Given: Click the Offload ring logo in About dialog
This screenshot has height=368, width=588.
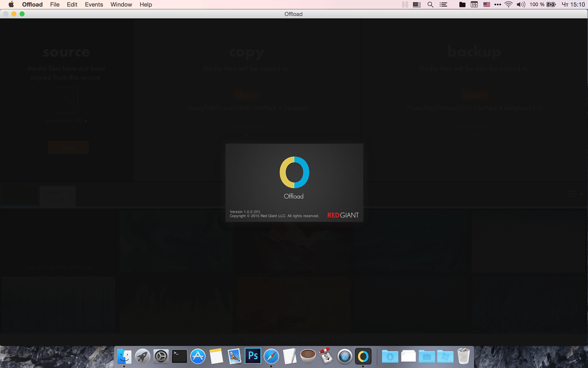Looking at the screenshot, I should 294,172.
